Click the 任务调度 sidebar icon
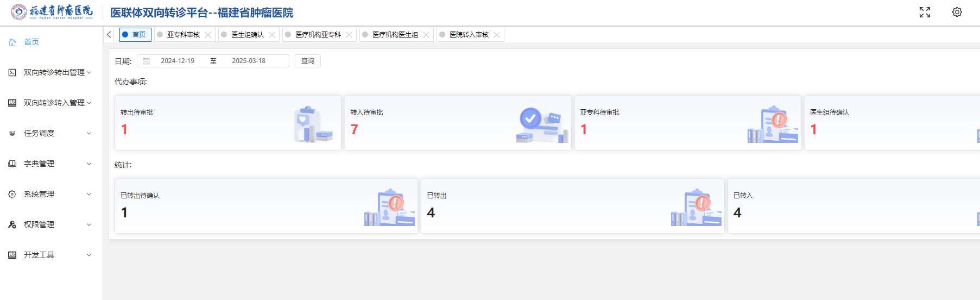Image resolution: width=980 pixels, height=300 pixels. point(12,133)
